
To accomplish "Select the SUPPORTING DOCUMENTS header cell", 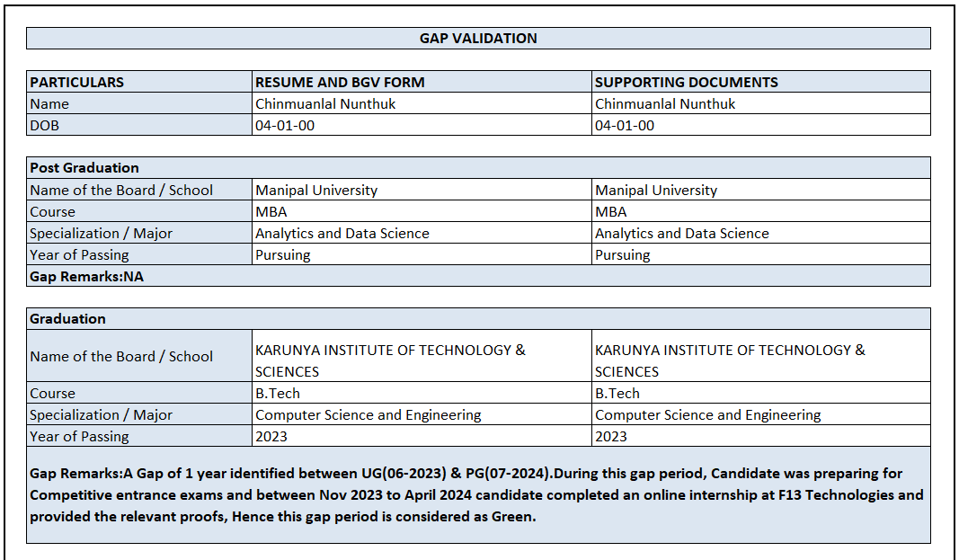I will [x=687, y=82].
